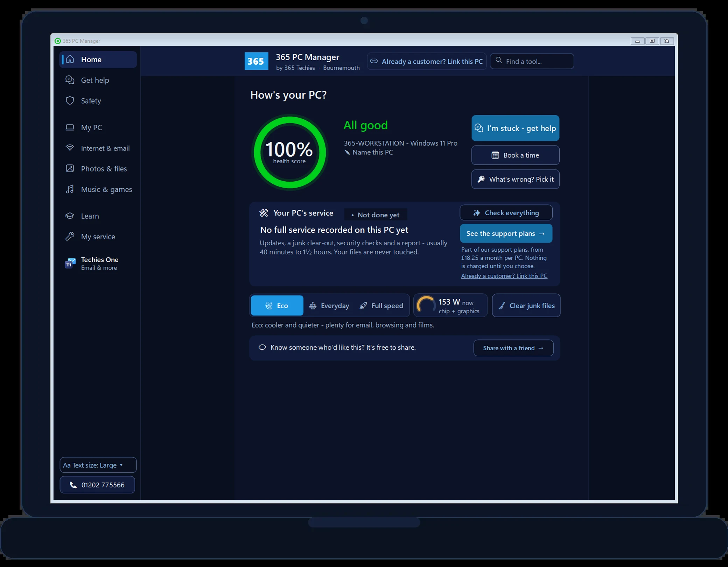Viewport: 728px width, 567px height.
Task: Click the Music & games note icon
Action: (x=70, y=189)
